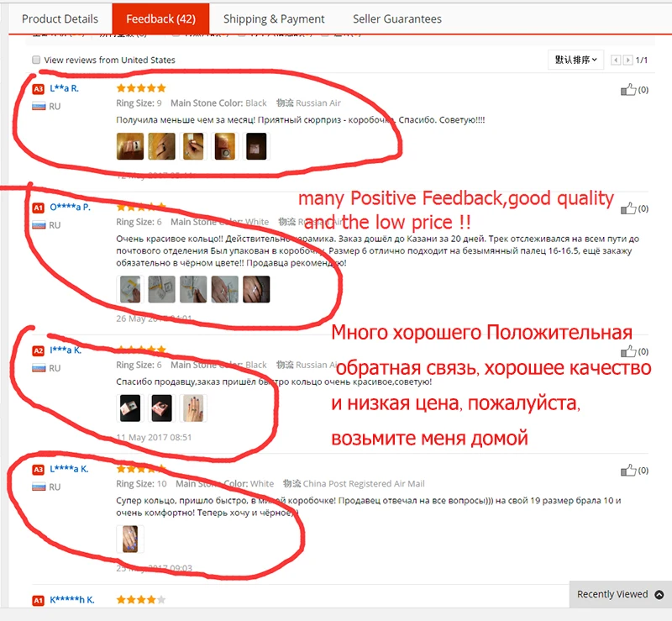This screenshot has width=672, height=621.
Task: Enable View reviews from United States checkbox
Action: pyautogui.click(x=36, y=60)
